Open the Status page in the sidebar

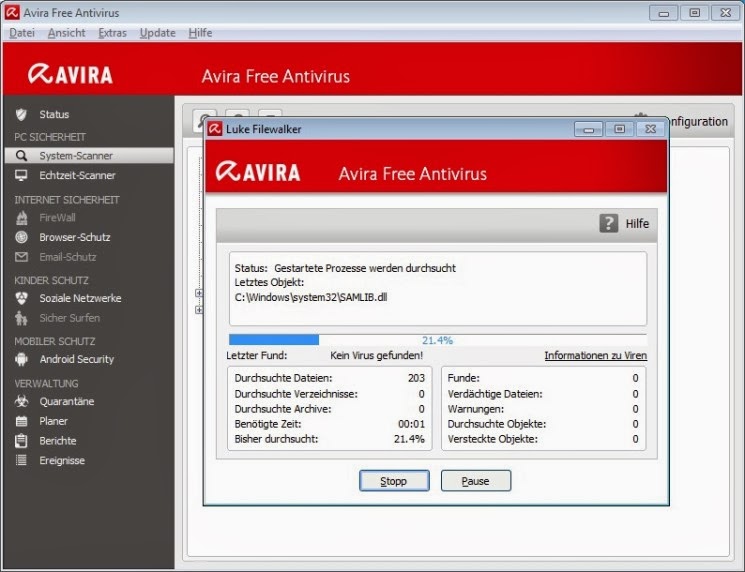(x=54, y=114)
